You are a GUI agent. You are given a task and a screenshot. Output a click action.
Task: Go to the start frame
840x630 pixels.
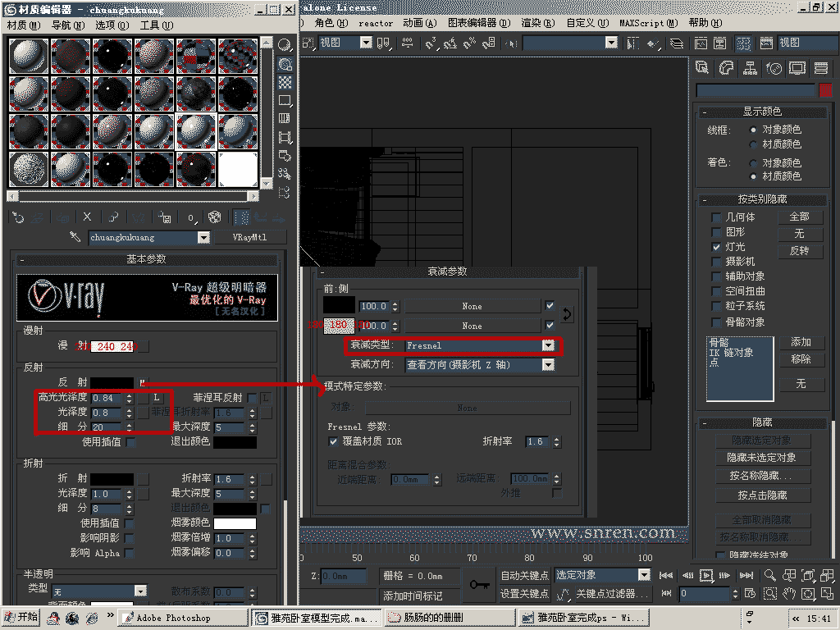pos(666,575)
